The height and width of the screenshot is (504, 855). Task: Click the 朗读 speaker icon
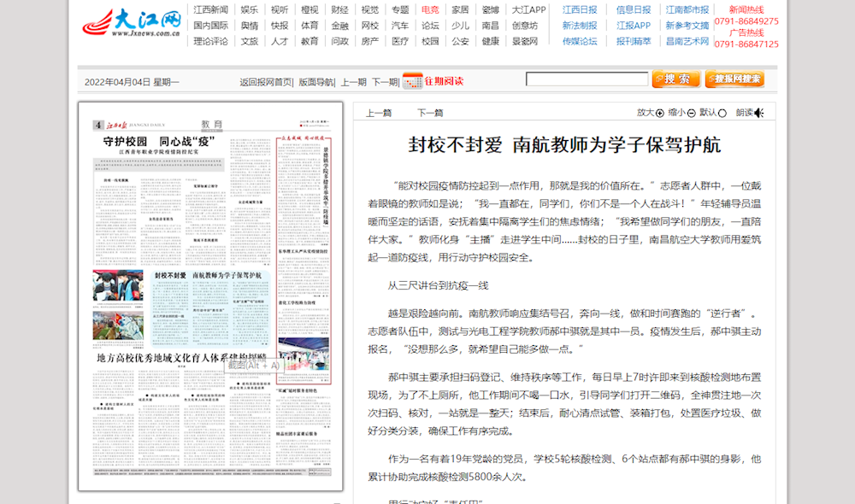[x=758, y=113]
